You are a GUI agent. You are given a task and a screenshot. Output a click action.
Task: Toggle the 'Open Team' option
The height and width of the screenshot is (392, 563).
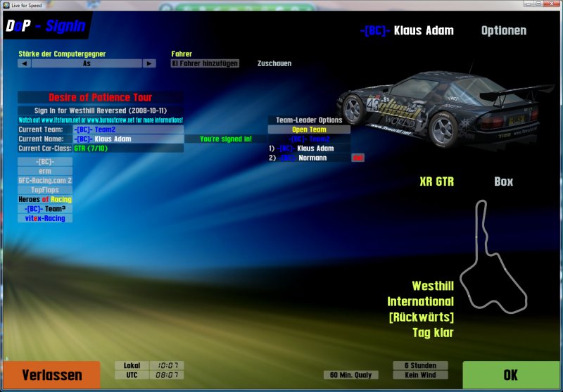(309, 129)
